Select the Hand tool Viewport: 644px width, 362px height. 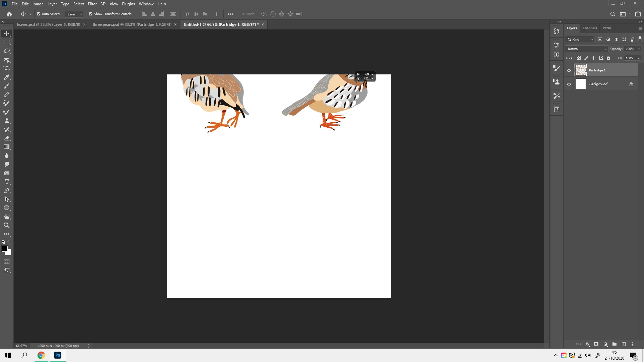coord(7,217)
